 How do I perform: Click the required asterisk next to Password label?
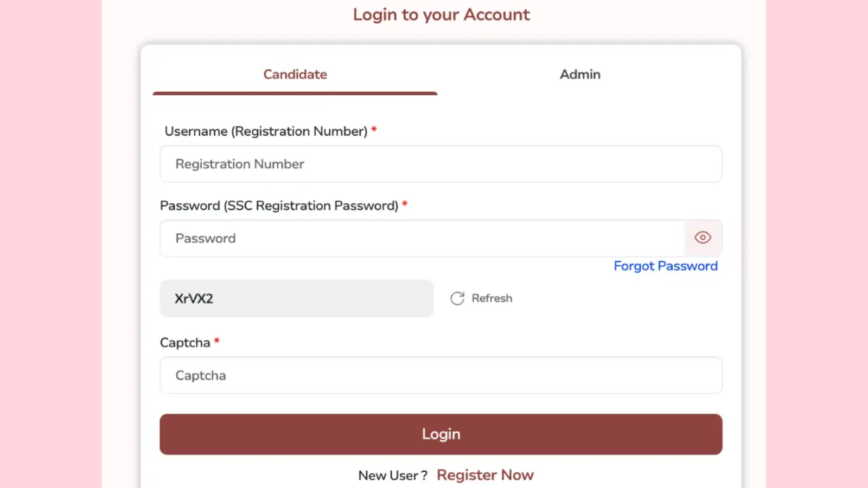[x=405, y=204]
